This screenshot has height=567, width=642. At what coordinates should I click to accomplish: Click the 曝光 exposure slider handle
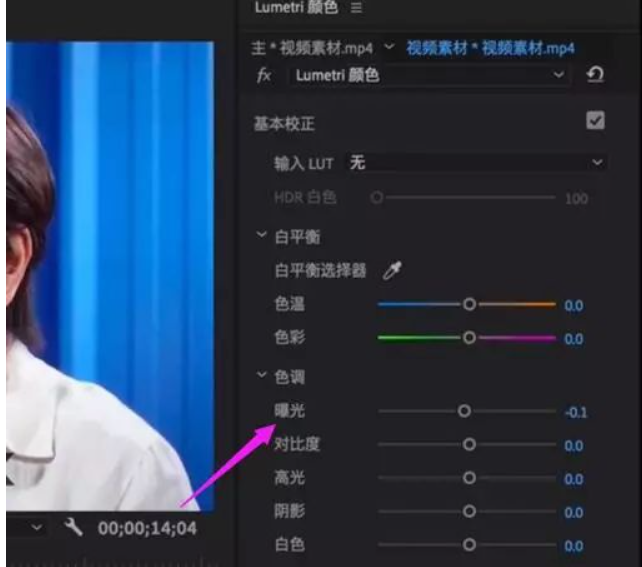pyautogui.click(x=464, y=411)
